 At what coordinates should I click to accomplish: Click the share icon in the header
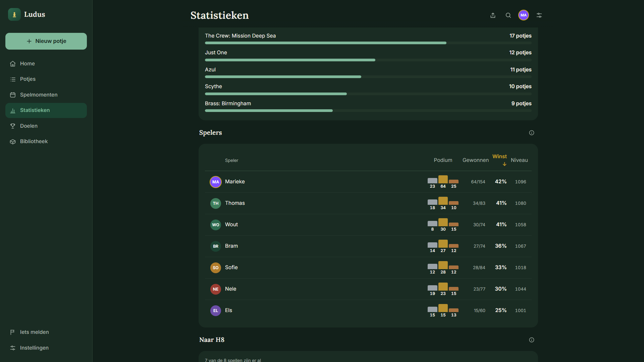click(493, 15)
